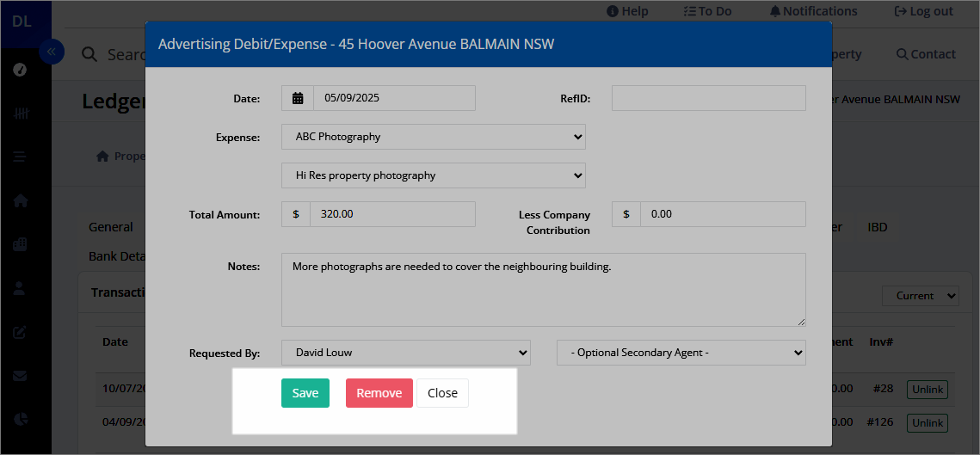The height and width of the screenshot is (455, 980).
Task: Save the advertising expense
Action: point(305,393)
